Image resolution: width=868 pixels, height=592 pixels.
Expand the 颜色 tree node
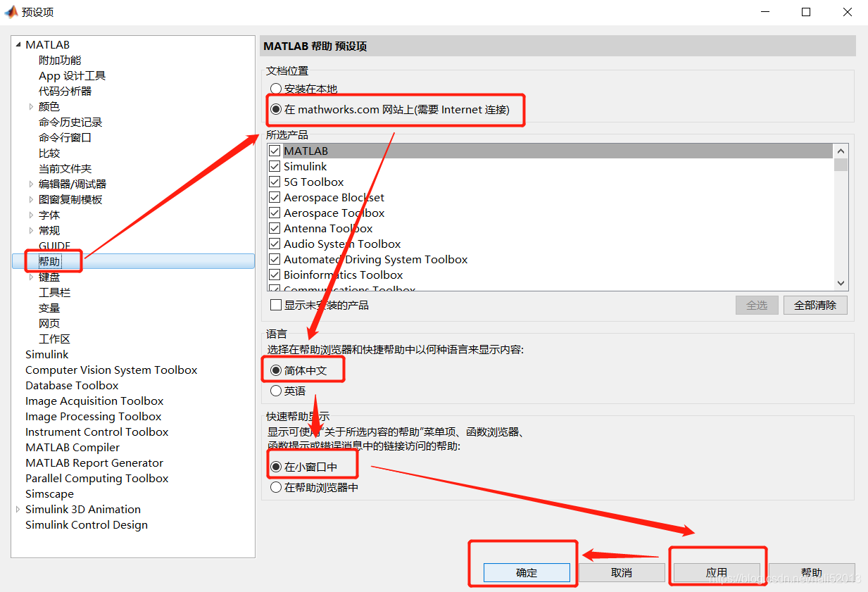(x=31, y=107)
